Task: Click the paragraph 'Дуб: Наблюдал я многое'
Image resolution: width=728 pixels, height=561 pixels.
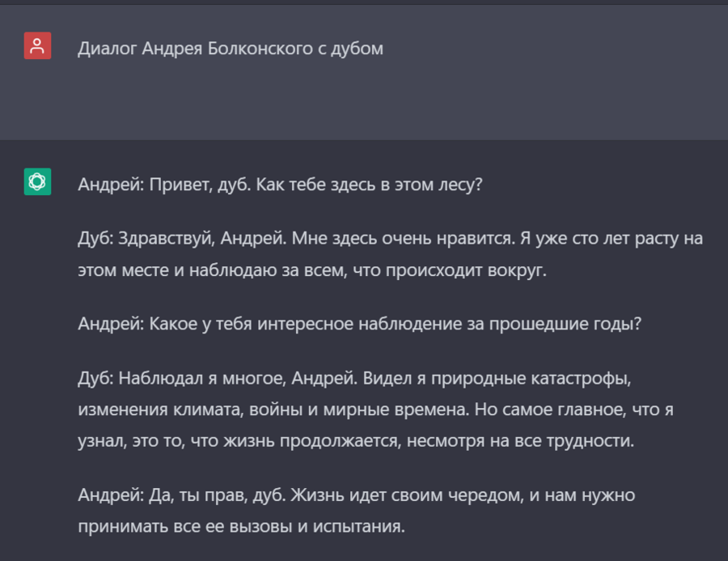Action: 375,409
